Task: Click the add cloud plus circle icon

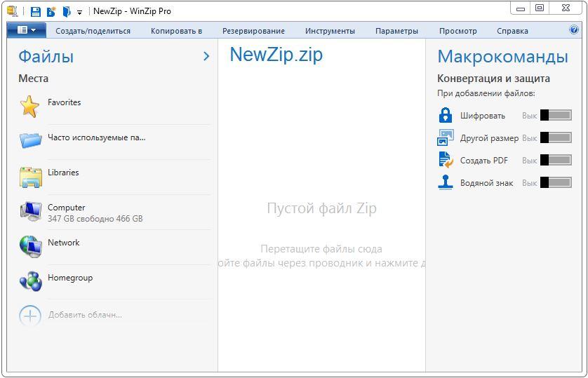Action: click(30, 316)
